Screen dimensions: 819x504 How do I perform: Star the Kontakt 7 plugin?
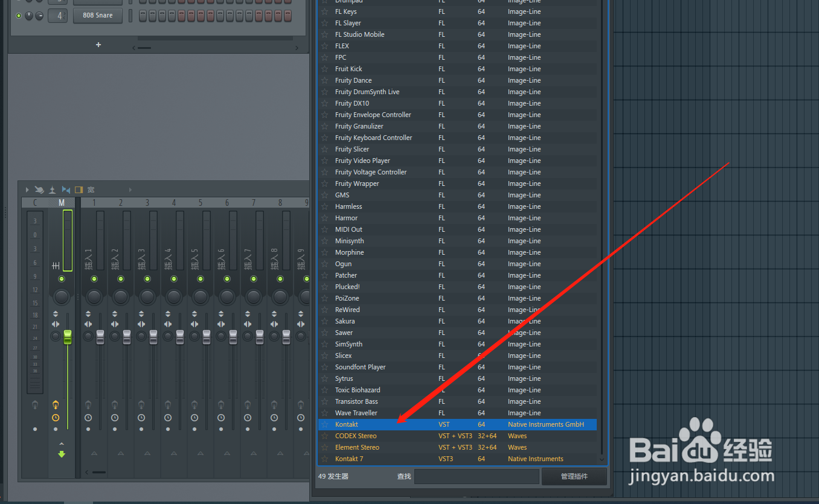click(324, 459)
